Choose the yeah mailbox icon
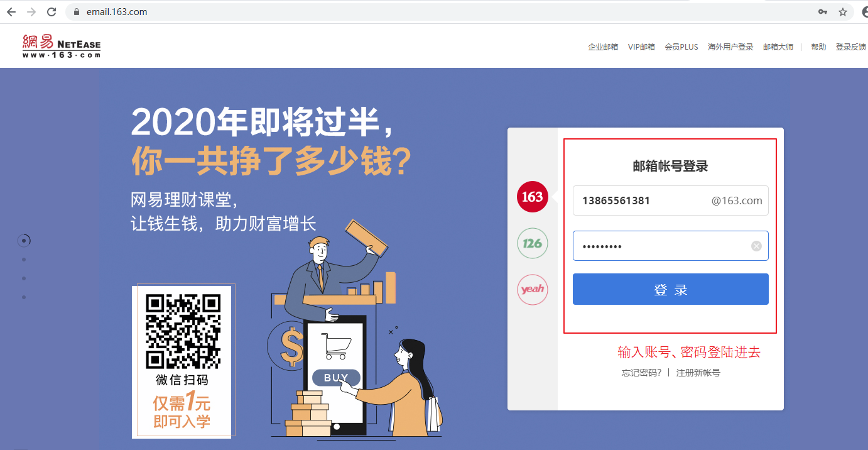This screenshot has width=868, height=450. pyautogui.click(x=533, y=290)
